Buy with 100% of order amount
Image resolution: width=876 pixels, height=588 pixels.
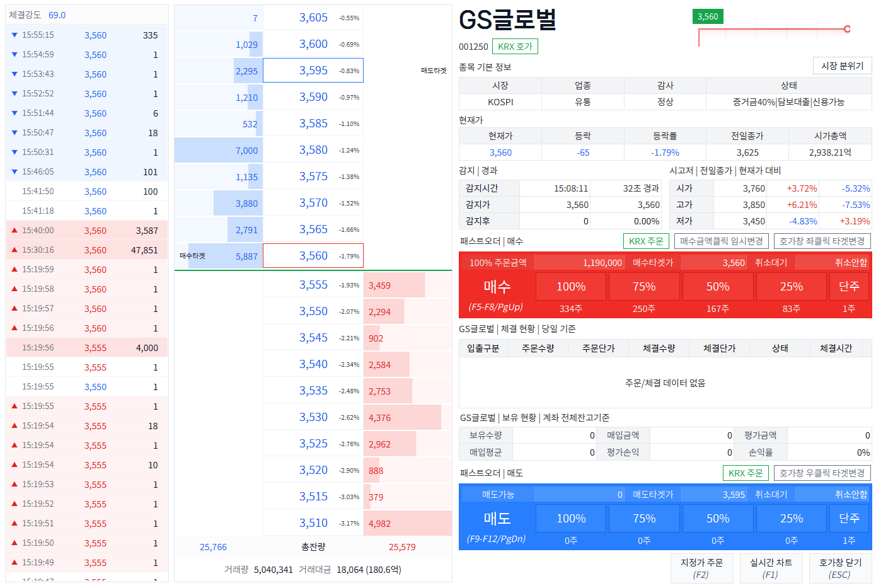571,286
